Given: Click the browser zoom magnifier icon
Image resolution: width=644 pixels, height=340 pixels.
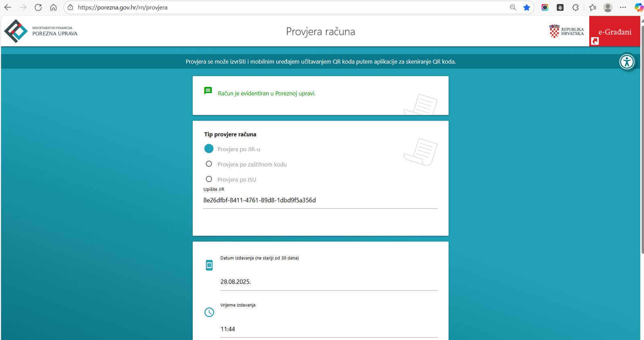Looking at the screenshot, I should 513,7.
